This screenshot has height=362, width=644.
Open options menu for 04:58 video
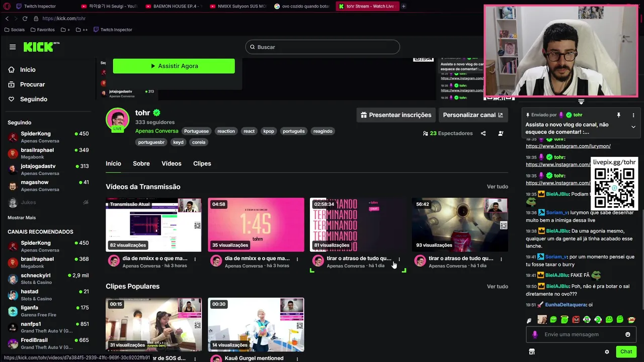click(297, 259)
